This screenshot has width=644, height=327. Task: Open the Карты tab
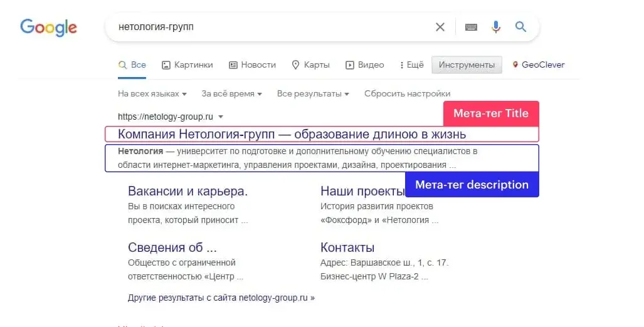(310, 65)
